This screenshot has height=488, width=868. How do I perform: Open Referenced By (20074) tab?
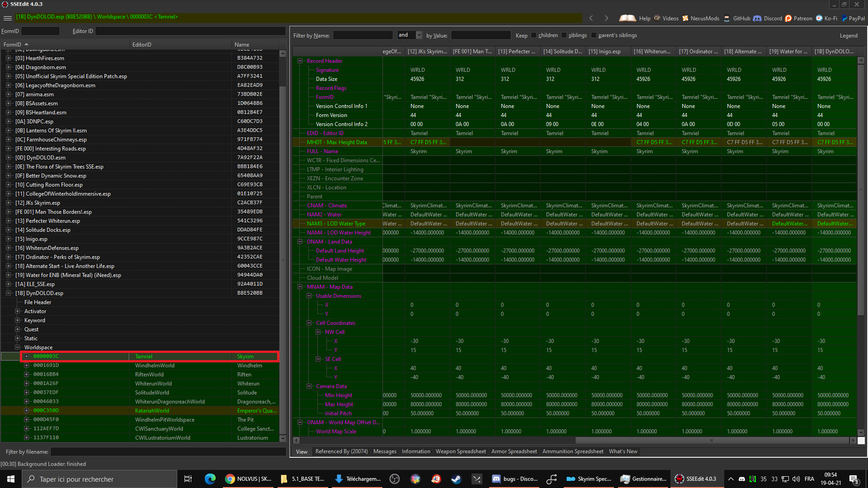(341, 451)
